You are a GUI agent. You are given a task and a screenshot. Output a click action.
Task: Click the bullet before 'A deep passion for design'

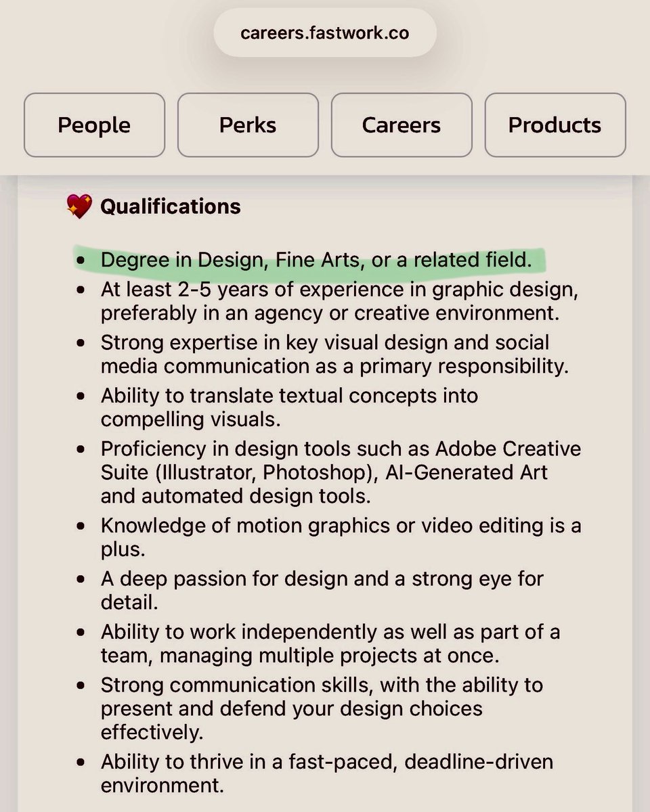81,580
